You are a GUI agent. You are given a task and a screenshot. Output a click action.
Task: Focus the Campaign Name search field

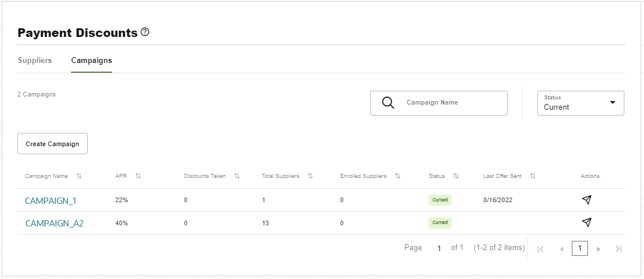[x=451, y=103]
